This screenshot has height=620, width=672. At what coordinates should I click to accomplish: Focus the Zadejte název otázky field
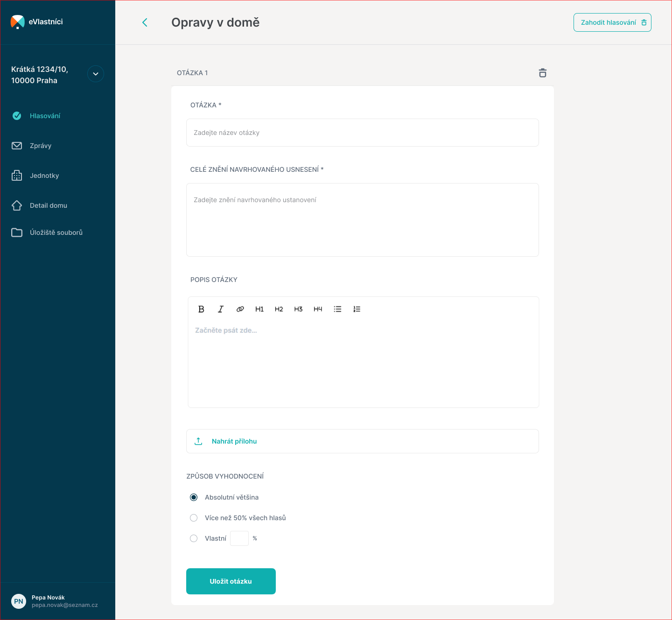pyautogui.click(x=362, y=133)
